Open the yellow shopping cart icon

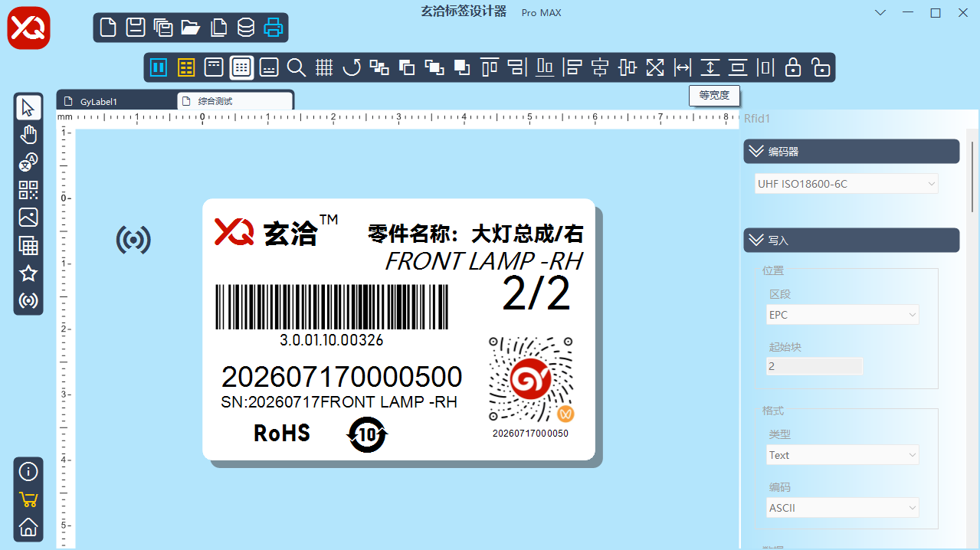tap(28, 499)
